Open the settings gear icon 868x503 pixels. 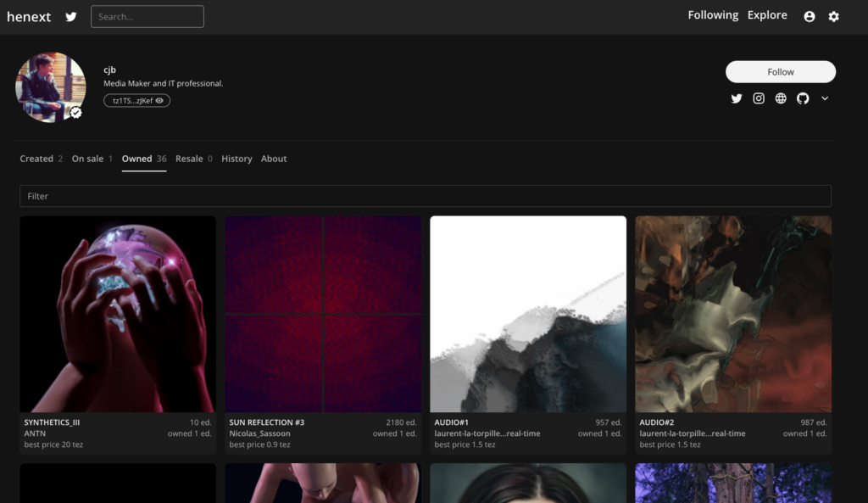(834, 17)
